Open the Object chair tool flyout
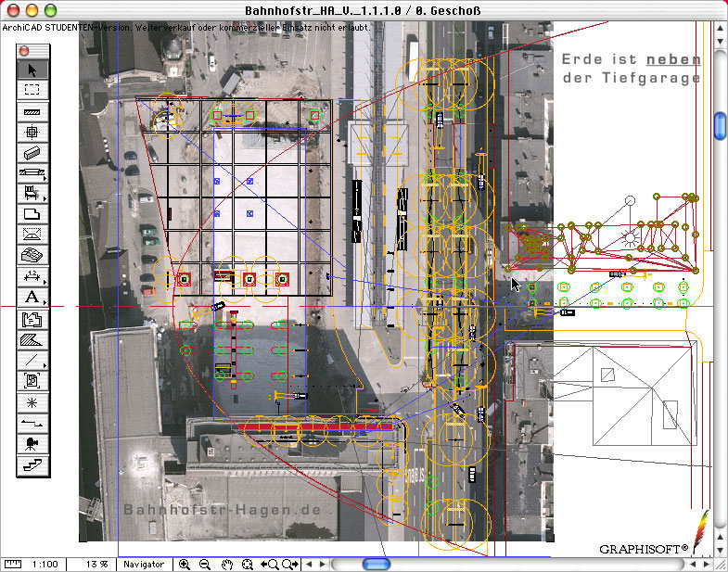Screen dimensions: 728x572 [x=32, y=194]
